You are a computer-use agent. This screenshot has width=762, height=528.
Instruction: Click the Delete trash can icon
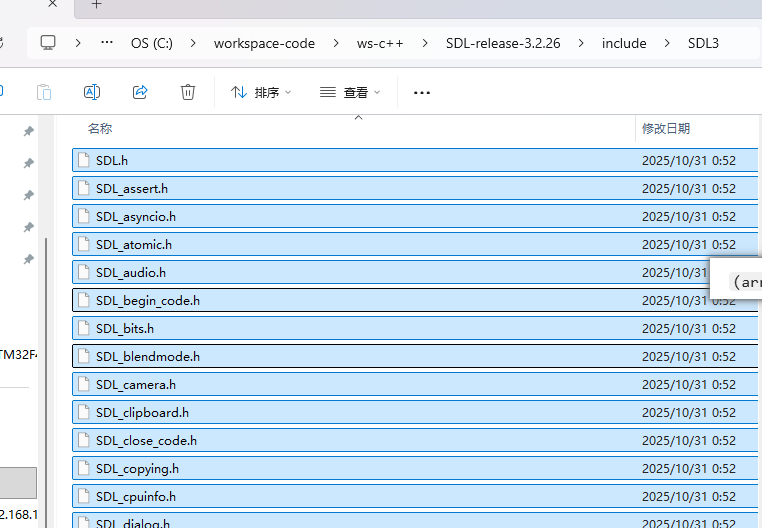pyautogui.click(x=188, y=92)
